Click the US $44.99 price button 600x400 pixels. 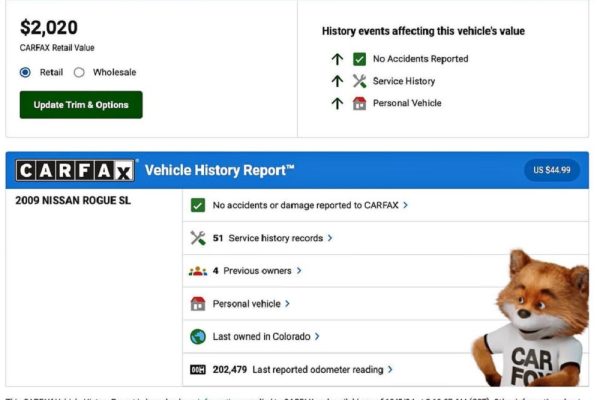(551, 170)
